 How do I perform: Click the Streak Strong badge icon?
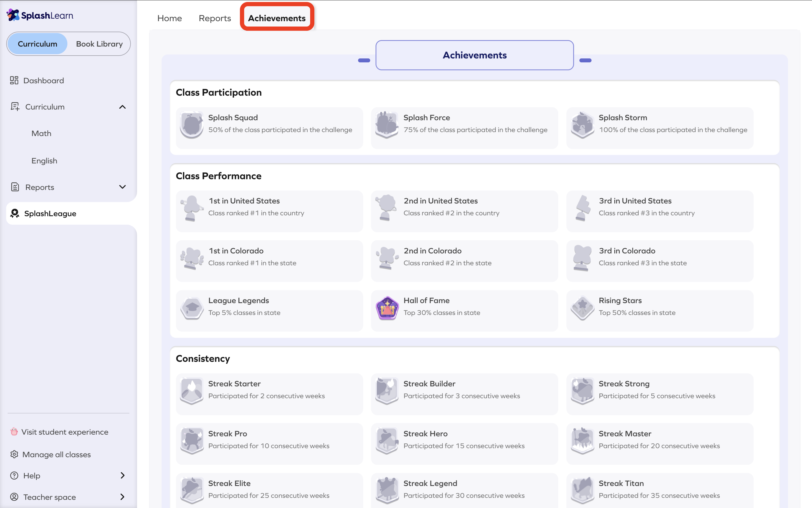click(582, 391)
